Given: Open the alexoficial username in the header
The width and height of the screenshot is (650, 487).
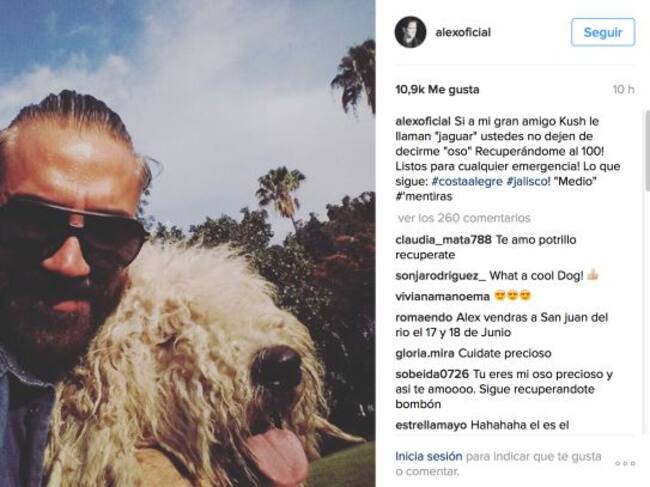Looking at the screenshot, I should point(463,32).
